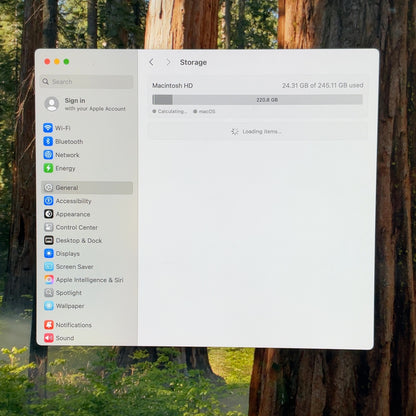Open Displays settings
Viewport: 416px width, 416px height.
pyautogui.click(x=87, y=254)
